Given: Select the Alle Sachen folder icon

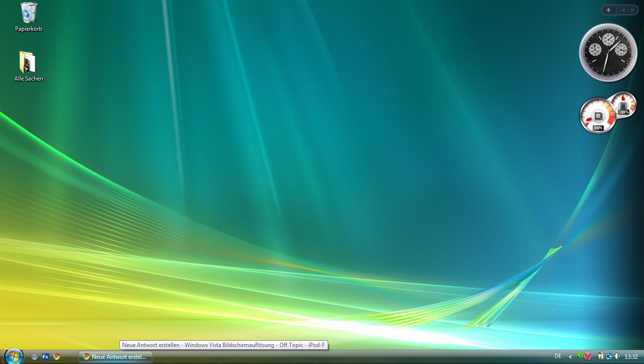Looking at the screenshot, I should pos(28,66).
